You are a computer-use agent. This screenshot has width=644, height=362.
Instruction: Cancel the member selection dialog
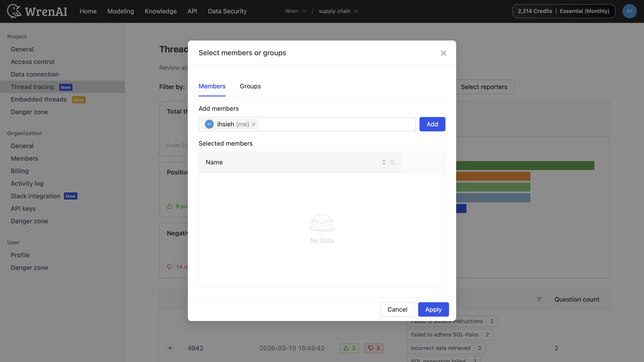pyautogui.click(x=397, y=309)
